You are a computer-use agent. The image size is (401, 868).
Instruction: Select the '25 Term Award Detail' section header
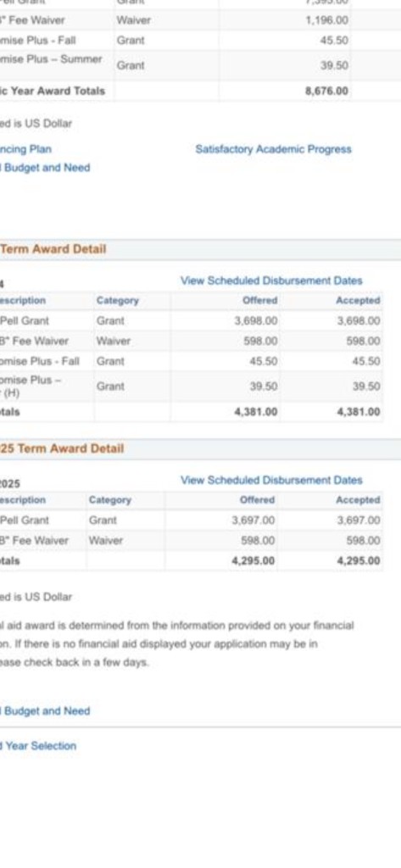pos(62,448)
